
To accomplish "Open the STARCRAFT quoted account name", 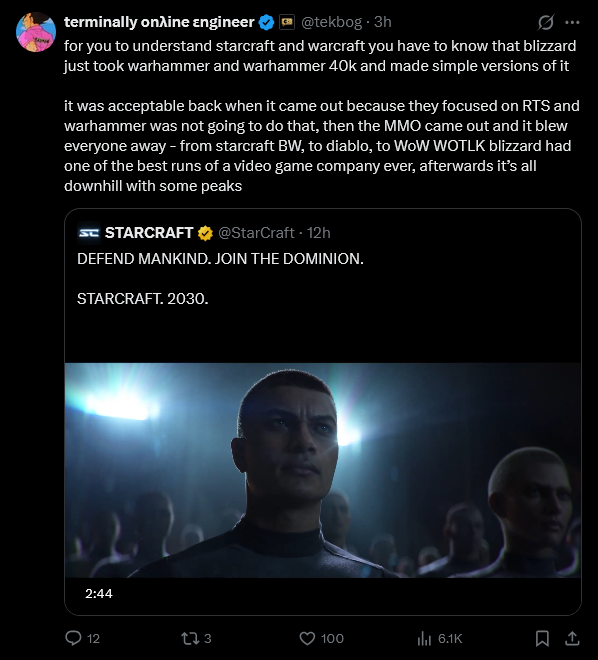I will (x=149, y=233).
